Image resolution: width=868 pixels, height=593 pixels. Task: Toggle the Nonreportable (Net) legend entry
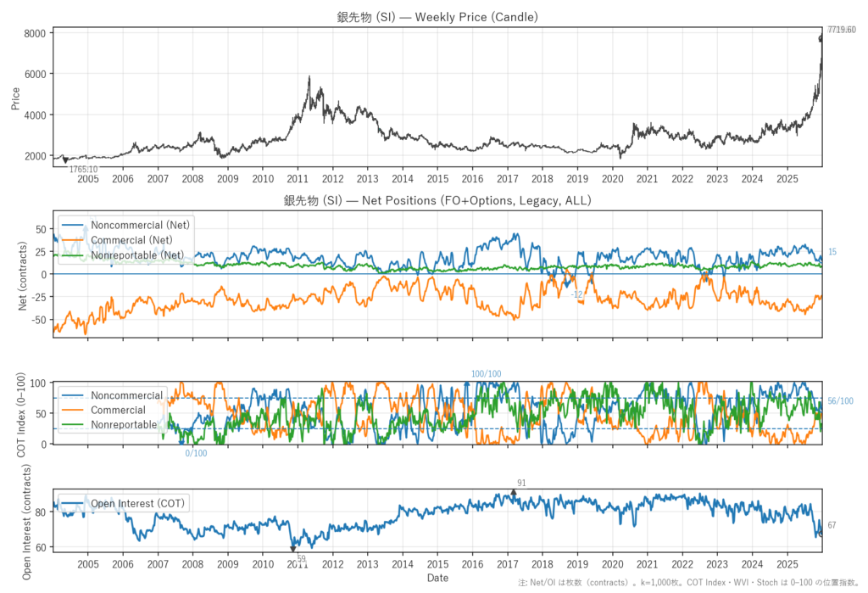pos(136,255)
